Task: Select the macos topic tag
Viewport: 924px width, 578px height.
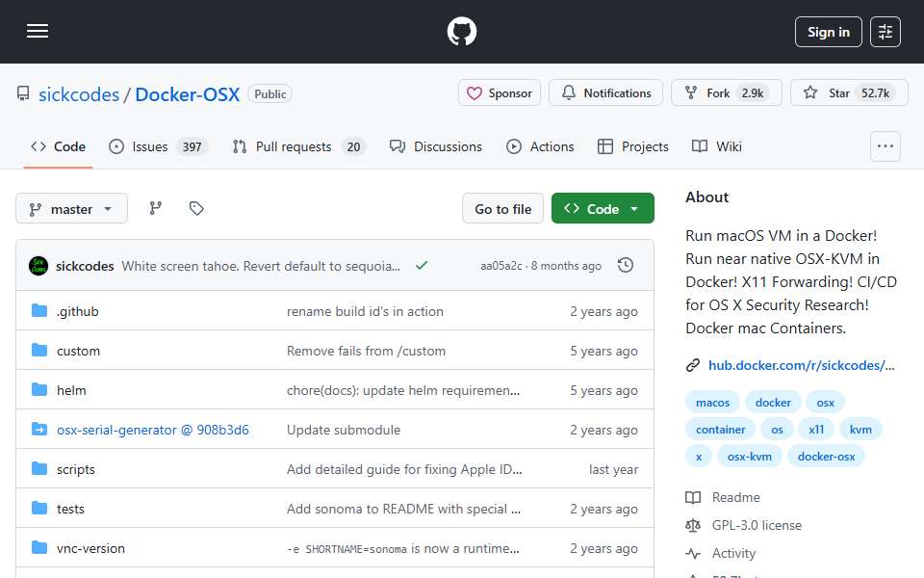Action: [x=712, y=403]
